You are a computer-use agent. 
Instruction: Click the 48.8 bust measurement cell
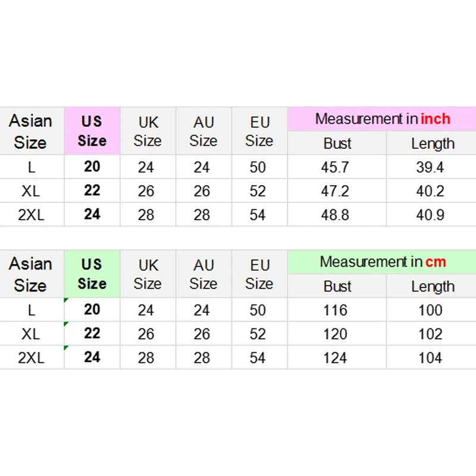(335, 215)
